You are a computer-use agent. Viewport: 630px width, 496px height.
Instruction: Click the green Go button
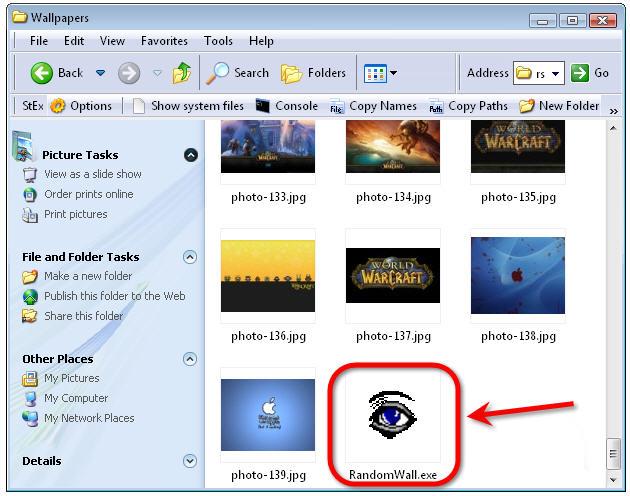[x=590, y=73]
